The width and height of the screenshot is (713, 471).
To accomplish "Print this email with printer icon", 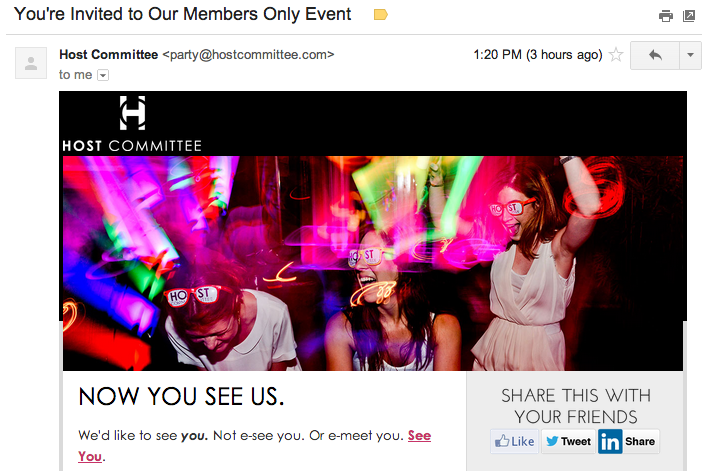I will (x=666, y=16).
